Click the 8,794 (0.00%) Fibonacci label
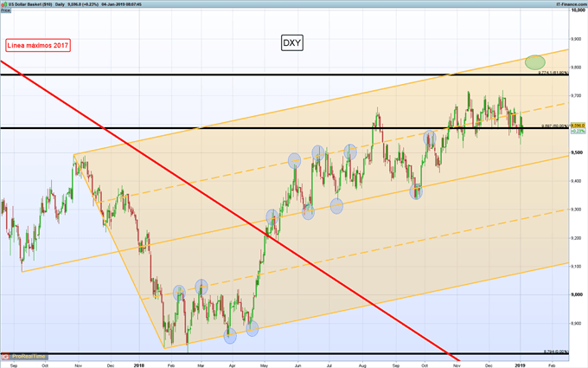Viewport: 588px width, 368px height. 556,352
